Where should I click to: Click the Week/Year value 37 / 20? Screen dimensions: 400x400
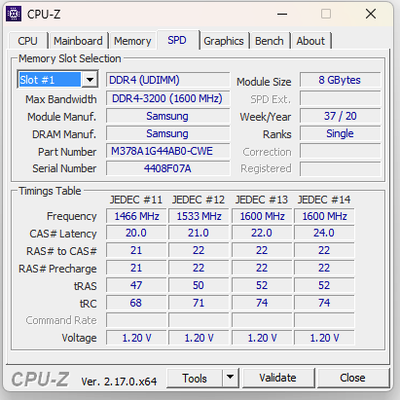pyautogui.click(x=340, y=116)
